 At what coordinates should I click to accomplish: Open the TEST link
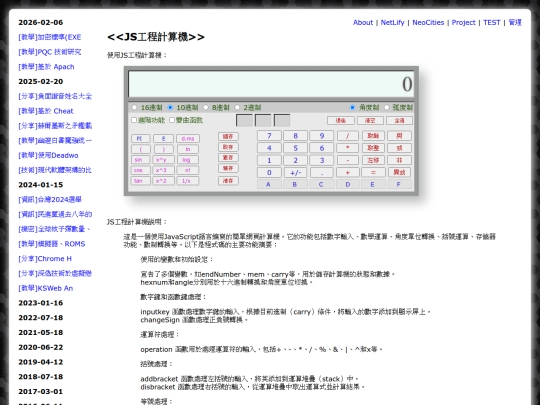pyautogui.click(x=491, y=22)
